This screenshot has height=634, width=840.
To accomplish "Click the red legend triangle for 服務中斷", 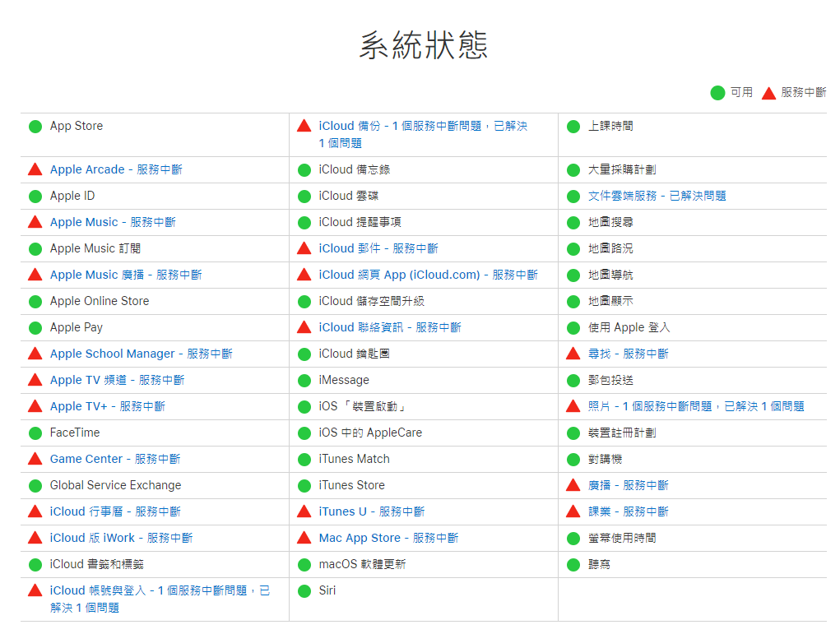I will [x=768, y=93].
